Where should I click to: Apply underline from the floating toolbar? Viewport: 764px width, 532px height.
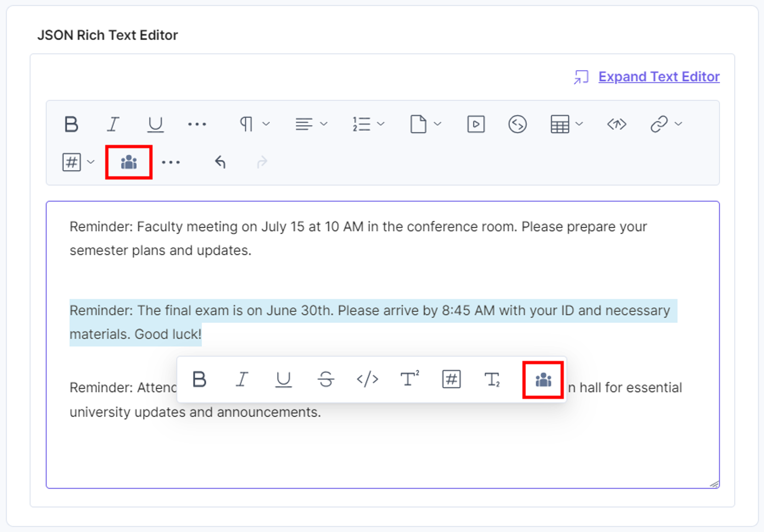[x=284, y=379]
